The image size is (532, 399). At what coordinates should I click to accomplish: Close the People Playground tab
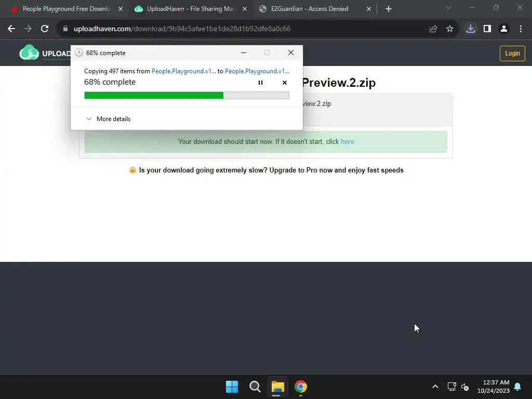tap(121, 9)
